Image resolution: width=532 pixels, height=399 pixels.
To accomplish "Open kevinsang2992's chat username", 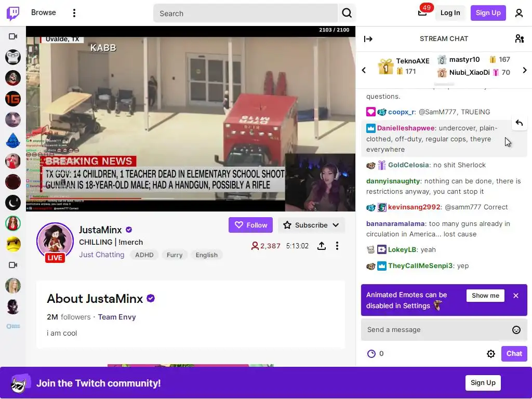I will coord(414,207).
